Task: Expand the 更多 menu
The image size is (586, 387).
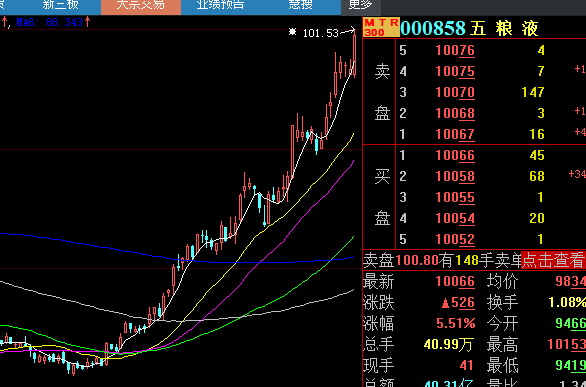Action: (x=360, y=5)
